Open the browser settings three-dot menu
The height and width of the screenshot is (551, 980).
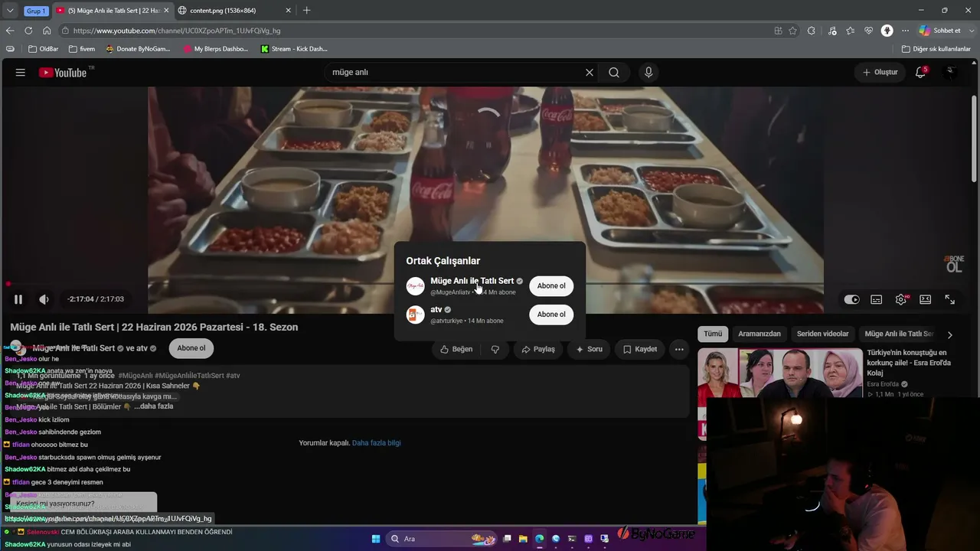click(x=906, y=31)
